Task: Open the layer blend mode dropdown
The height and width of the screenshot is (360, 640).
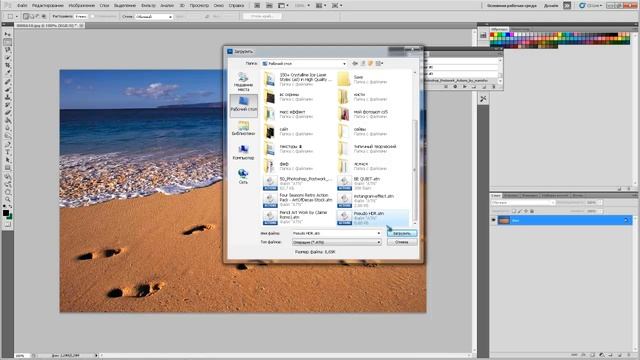Action: 523,202
